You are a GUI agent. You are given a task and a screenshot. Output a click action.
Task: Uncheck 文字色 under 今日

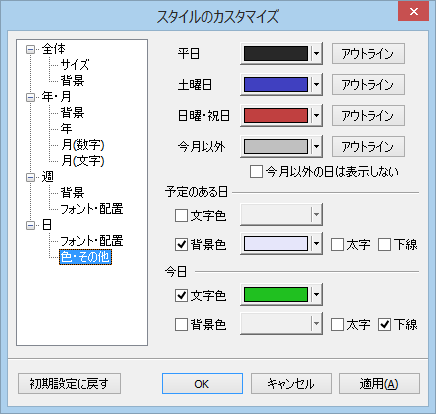click(x=181, y=295)
